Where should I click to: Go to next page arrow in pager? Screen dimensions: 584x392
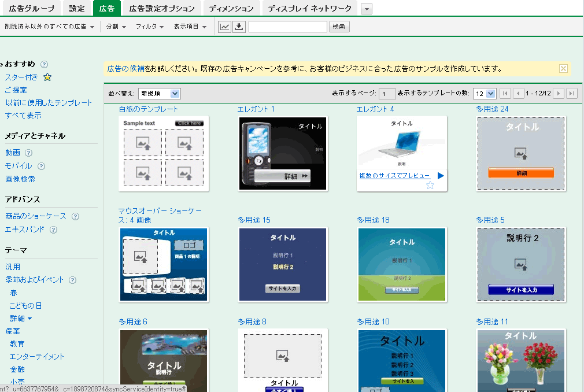tap(559, 93)
